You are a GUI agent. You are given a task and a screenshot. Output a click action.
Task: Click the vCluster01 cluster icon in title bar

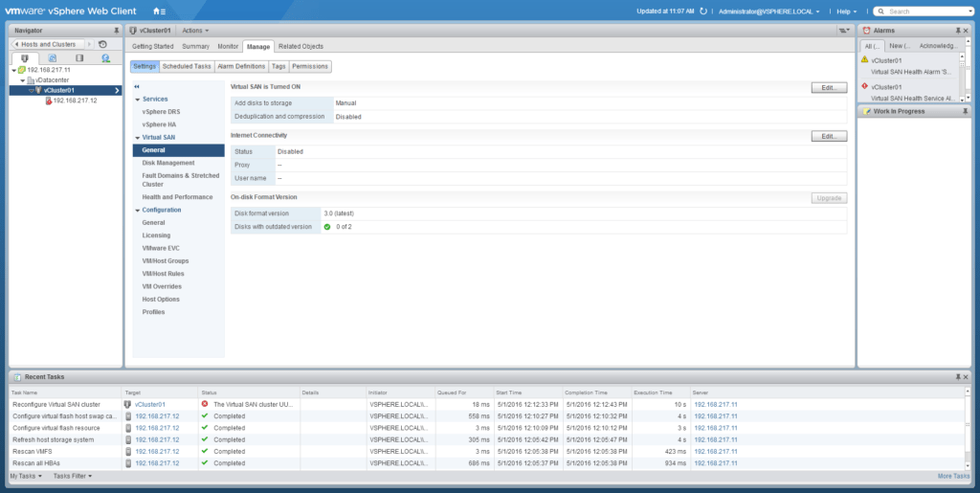click(133, 30)
